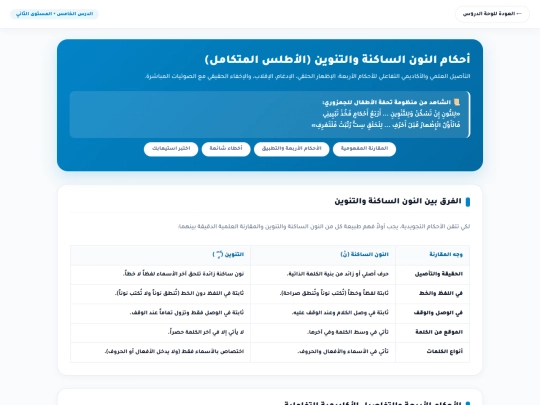Image resolution: width=540 pixels, height=405 pixels.
Task: Click the الشاهد من منظومة تحفة الأطفال label
Action: (x=386, y=102)
